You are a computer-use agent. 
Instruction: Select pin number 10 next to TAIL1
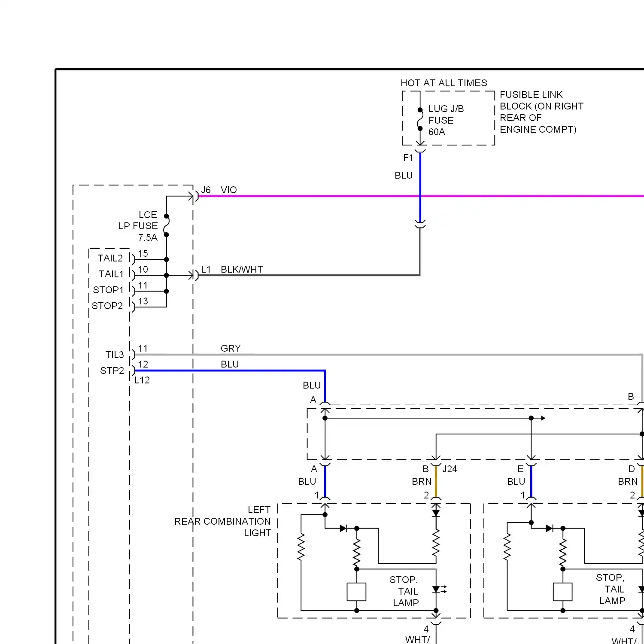pyautogui.click(x=143, y=269)
